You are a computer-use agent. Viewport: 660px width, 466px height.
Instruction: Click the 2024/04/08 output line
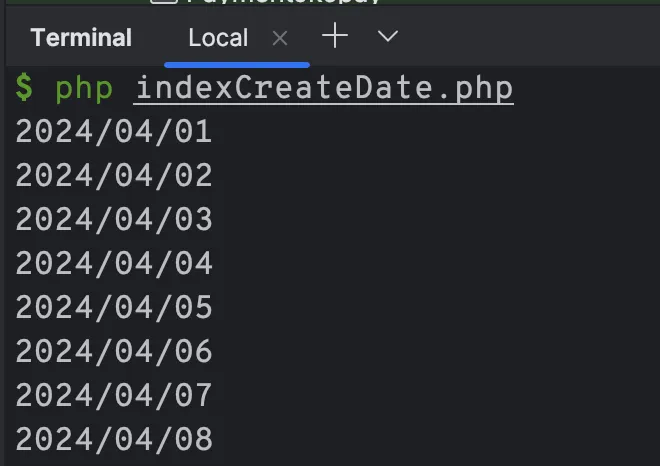tap(114, 438)
